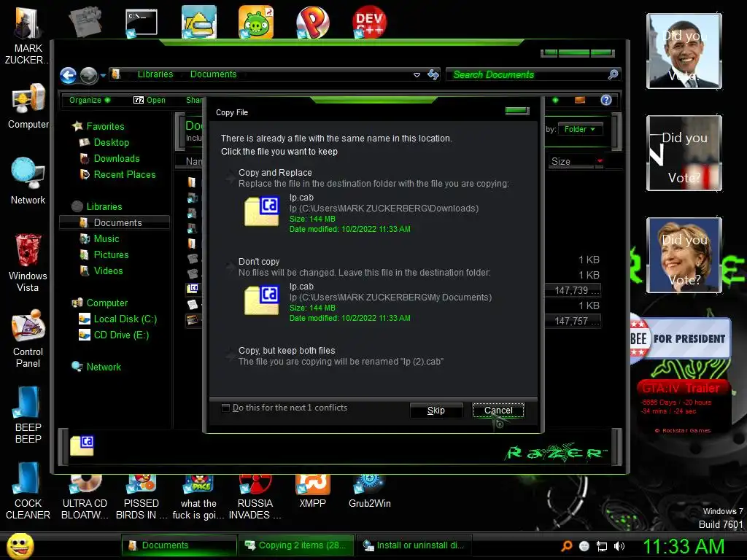
Task: Open the network tray icon
Action: pyautogui.click(x=602, y=546)
